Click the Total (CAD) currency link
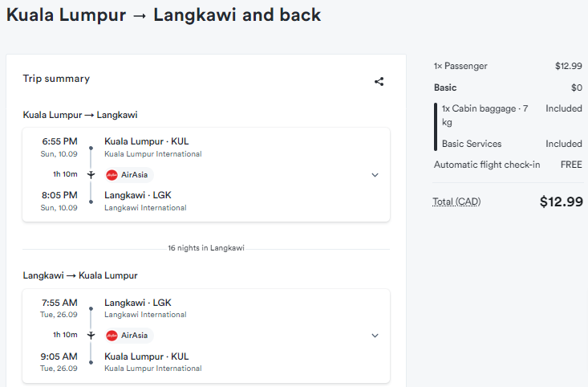 (456, 202)
